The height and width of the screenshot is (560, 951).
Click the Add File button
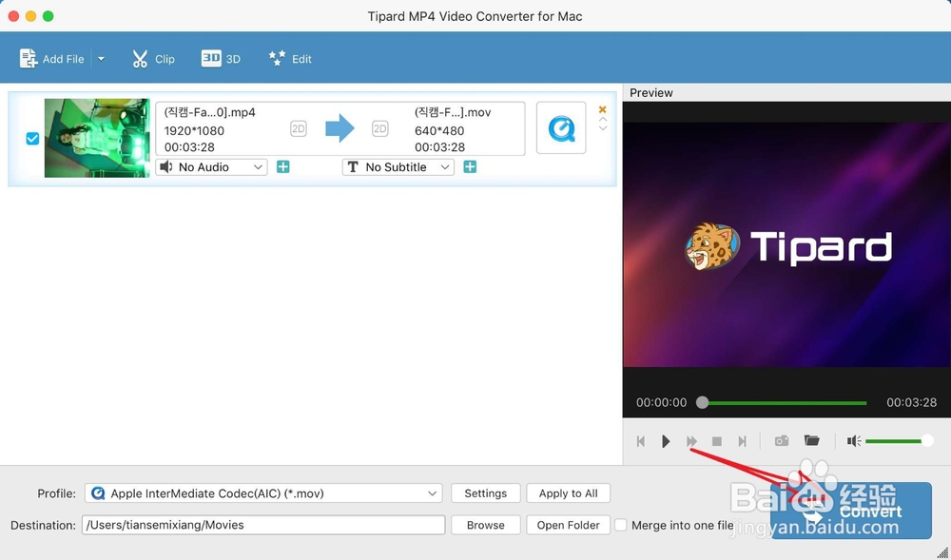point(51,59)
